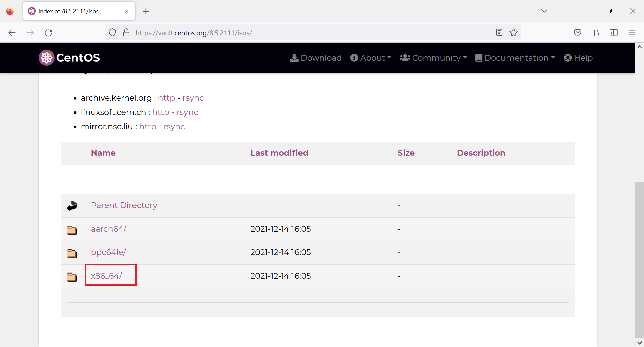Bookmark this page with the star
The width and height of the screenshot is (644, 347).
514,32
